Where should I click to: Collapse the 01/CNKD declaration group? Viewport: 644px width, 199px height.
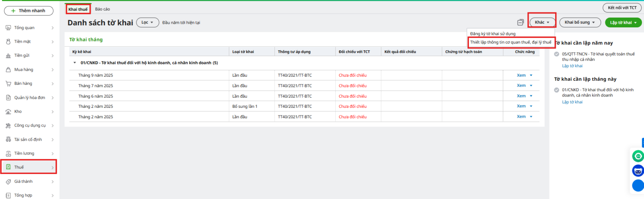click(74, 63)
